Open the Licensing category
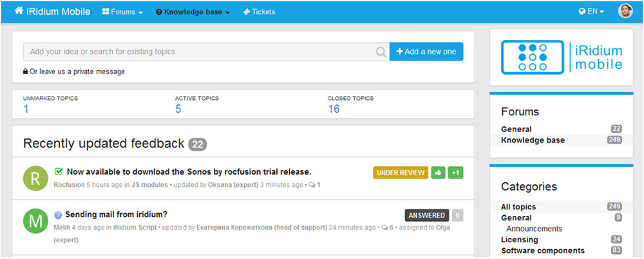 click(520, 240)
